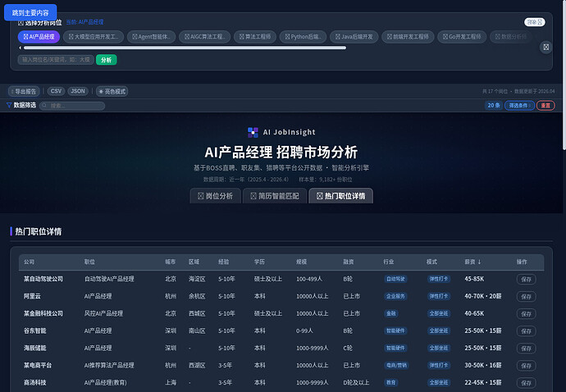Viewport: 566px width, 392px height.
Task: Open the 筛选条件 filter conditions dropdown
Action: point(519,106)
